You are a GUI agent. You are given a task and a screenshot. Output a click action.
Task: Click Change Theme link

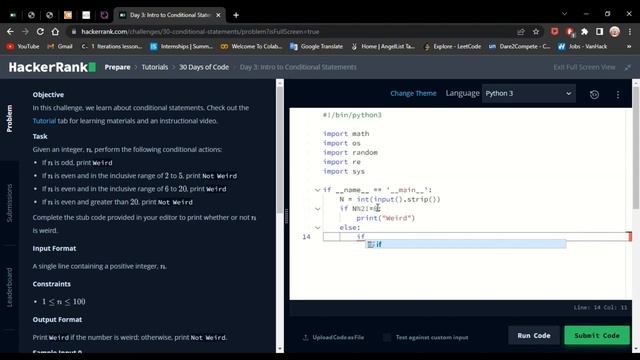tap(413, 93)
